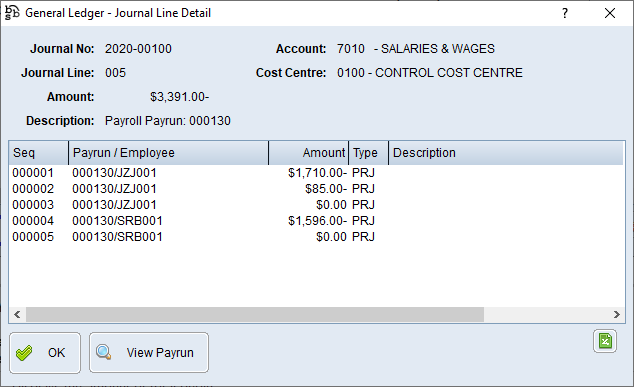Click the $85.00- amount cell
The width and height of the screenshot is (634, 387).
point(326,189)
